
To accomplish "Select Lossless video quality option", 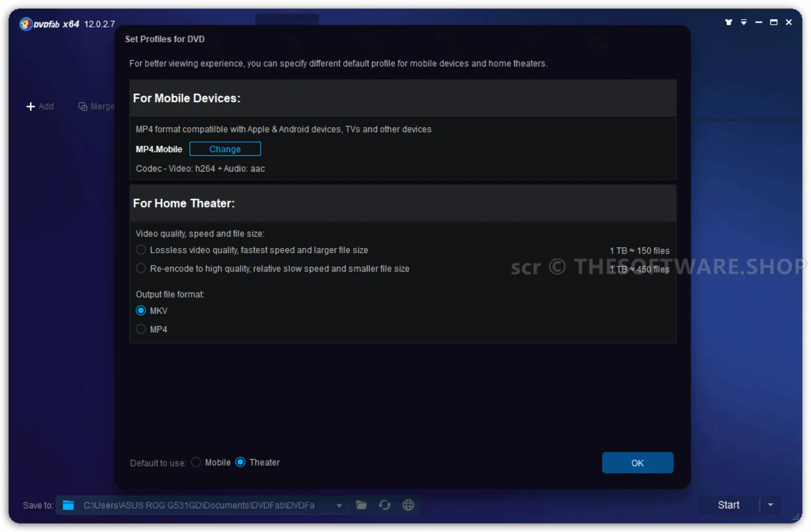I will coord(141,250).
